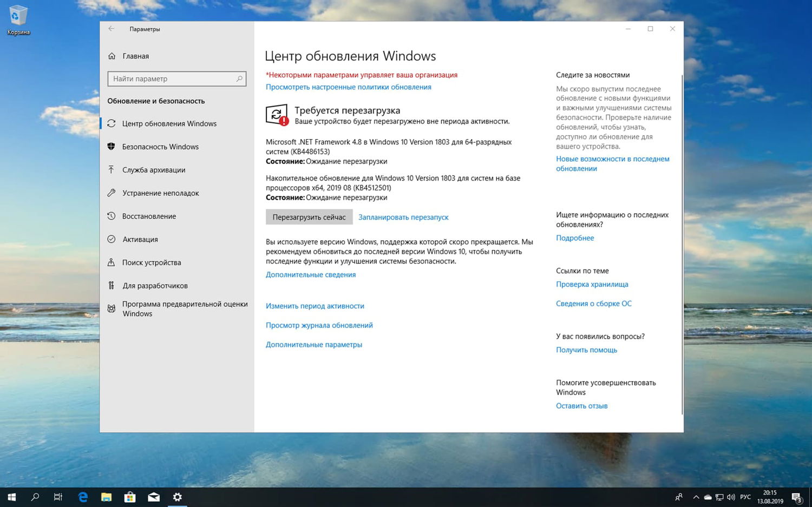Viewport: 812px width, 507px height.
Task: Select the Служба архивации icon
Action: pos(111,169)
